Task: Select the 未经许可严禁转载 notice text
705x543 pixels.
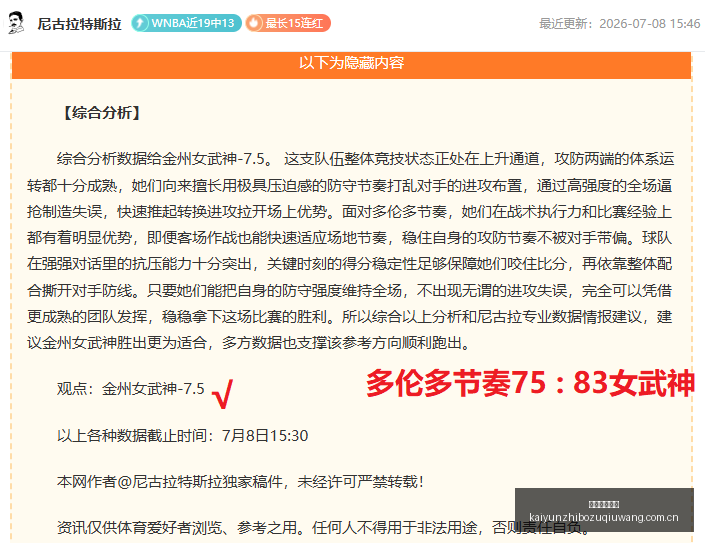Action: point(361,482)
